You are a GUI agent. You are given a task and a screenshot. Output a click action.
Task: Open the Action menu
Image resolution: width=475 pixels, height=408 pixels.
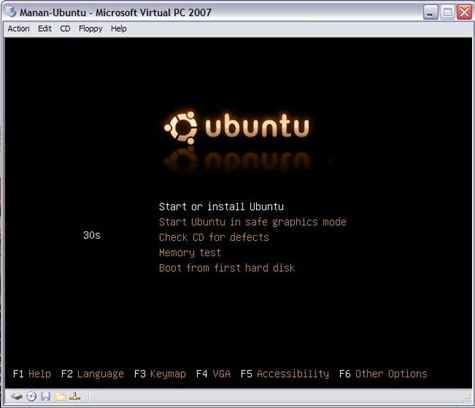click(18, 29)
